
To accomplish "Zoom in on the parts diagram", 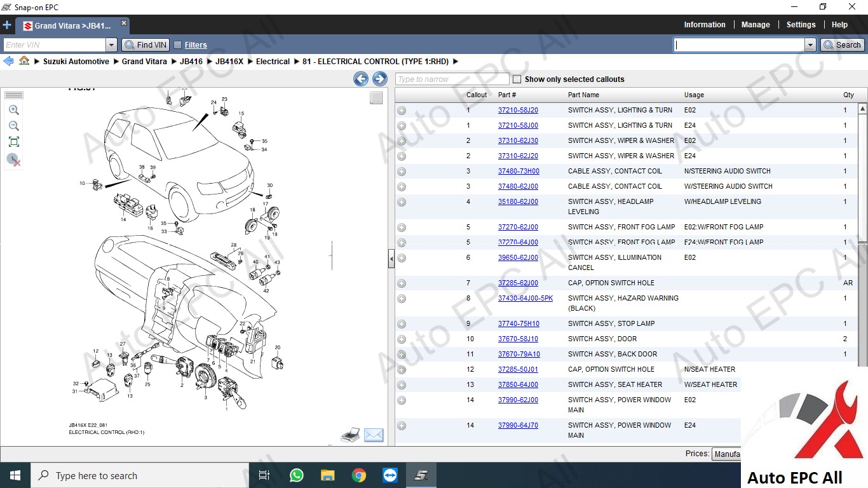I will [14, 110].
